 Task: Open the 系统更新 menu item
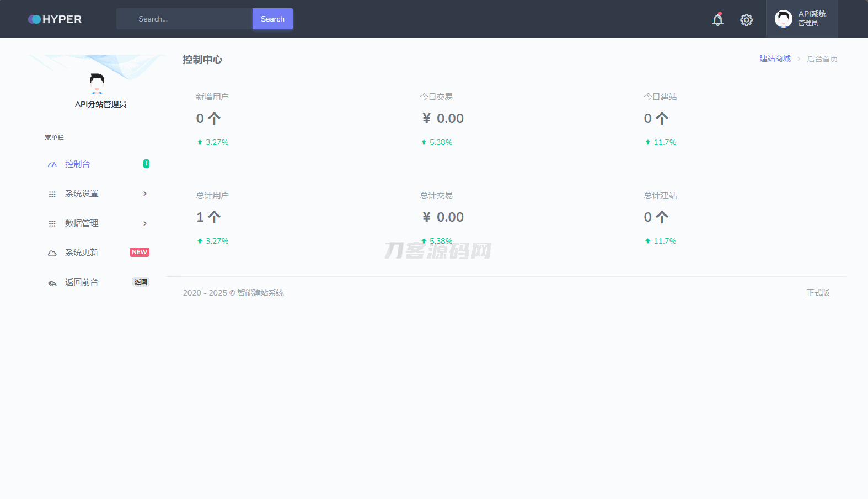(82, 253)
